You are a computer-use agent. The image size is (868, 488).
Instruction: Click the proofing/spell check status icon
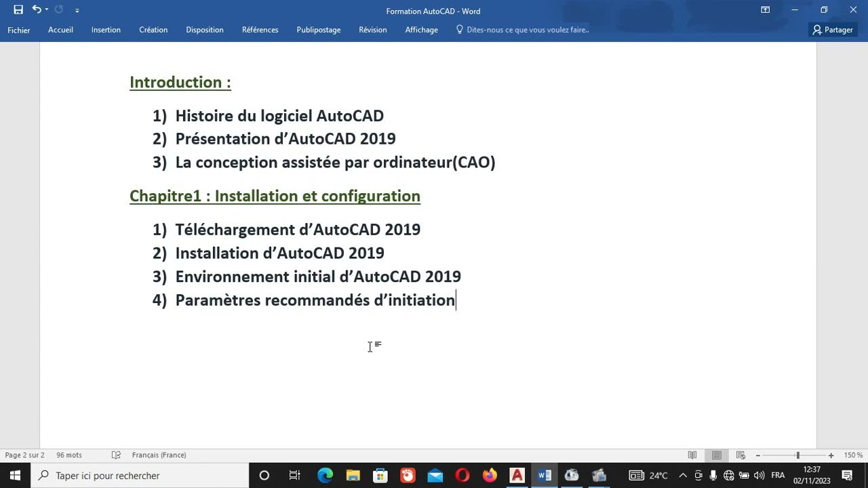coord(116,455)
